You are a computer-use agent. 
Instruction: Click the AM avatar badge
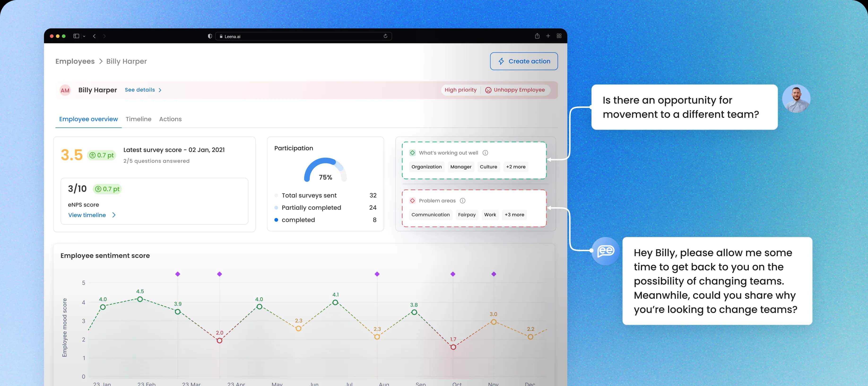65,90
